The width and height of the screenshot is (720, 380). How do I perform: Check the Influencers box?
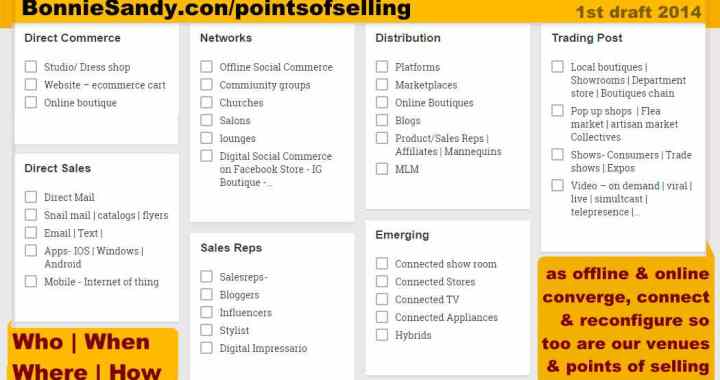207,313
